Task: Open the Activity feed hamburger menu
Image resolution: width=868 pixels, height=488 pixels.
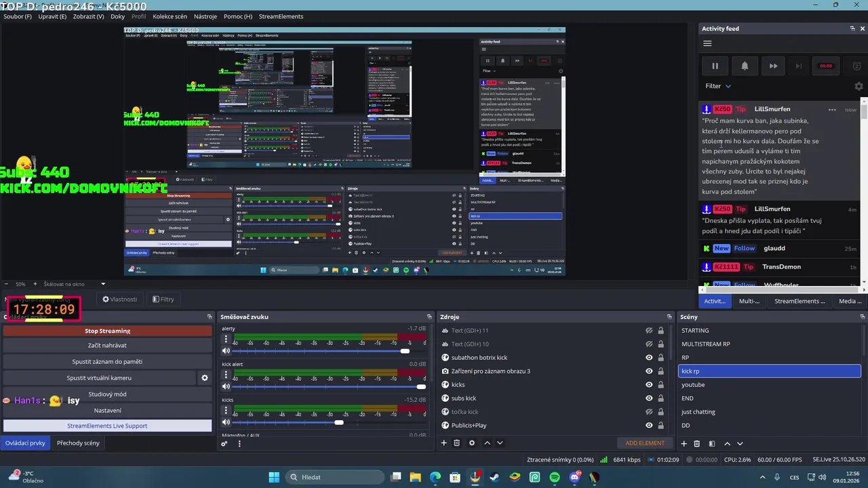Action: click(x=707, y=43)
